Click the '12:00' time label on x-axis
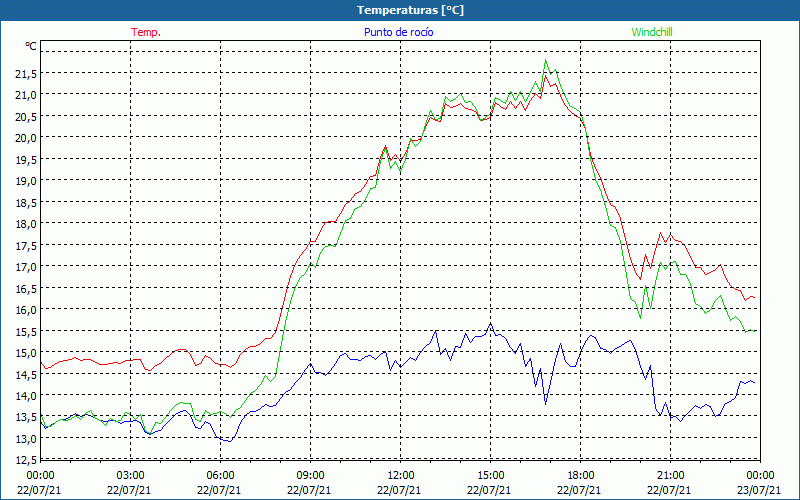The height and width of the screenshot is (500, 800). pyautogui.click(x=400, y=476)
